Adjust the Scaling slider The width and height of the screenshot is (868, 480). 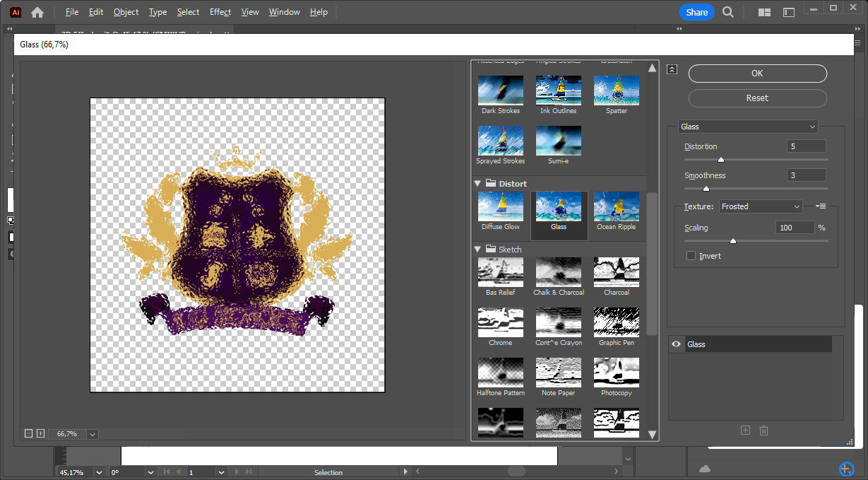click(732, 241)
